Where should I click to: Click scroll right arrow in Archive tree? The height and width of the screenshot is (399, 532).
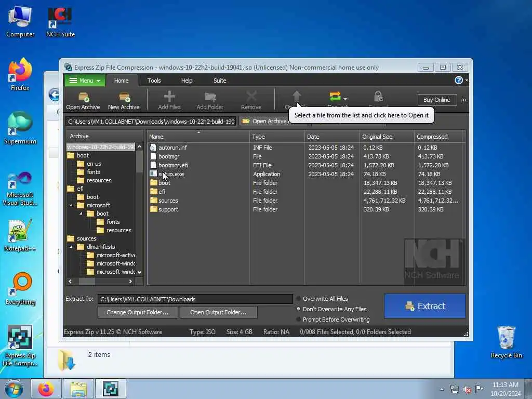click(x=130, y=281)
